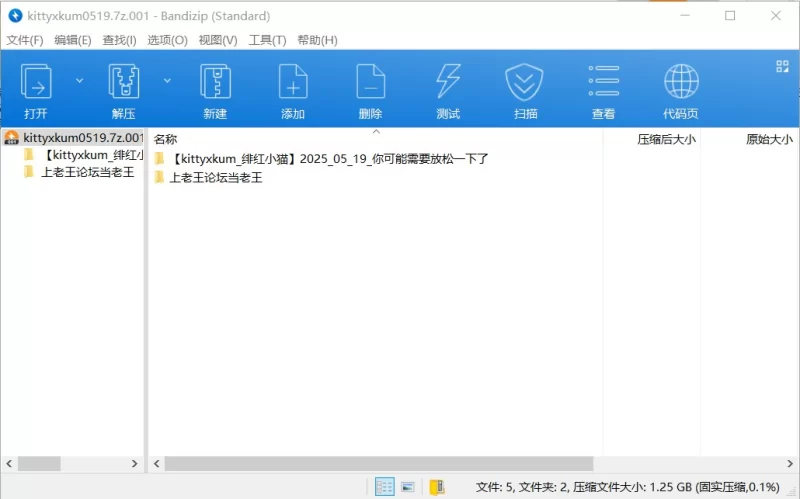Click the toolbar grid customize icon
Screen dimensions: 800x499
782,66
